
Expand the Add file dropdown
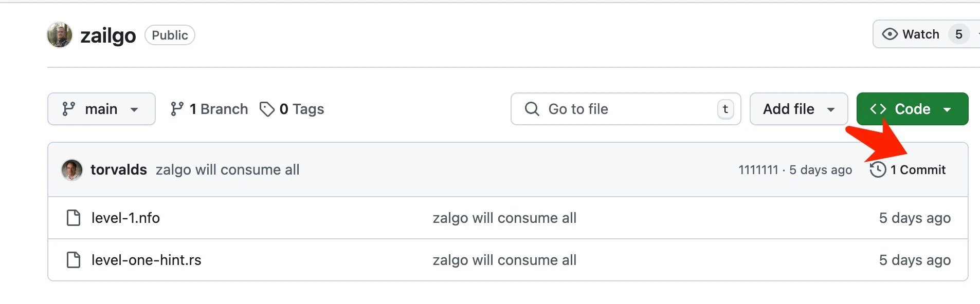coord(798,109)
